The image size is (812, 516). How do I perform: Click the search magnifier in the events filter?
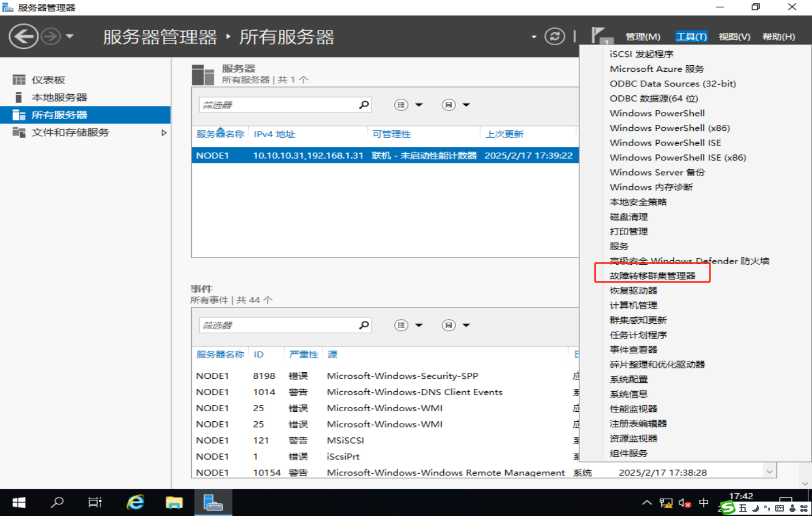click(x=364, y=325)
